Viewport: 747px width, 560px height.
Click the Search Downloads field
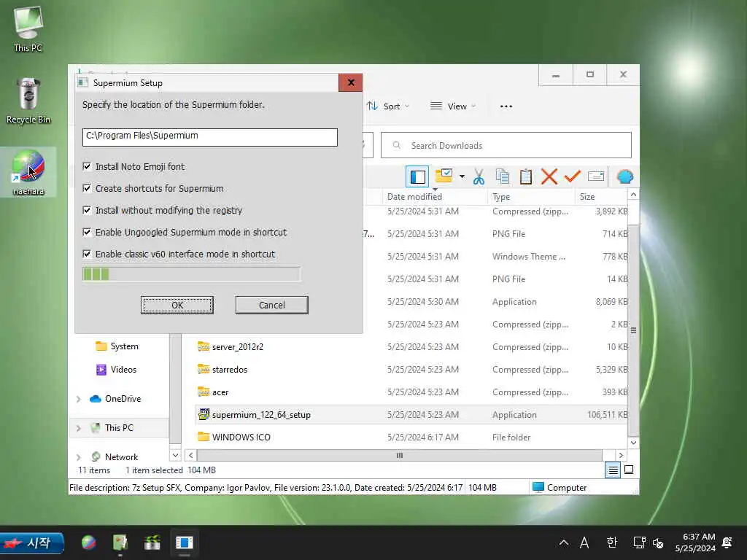(x=506, y=145)
